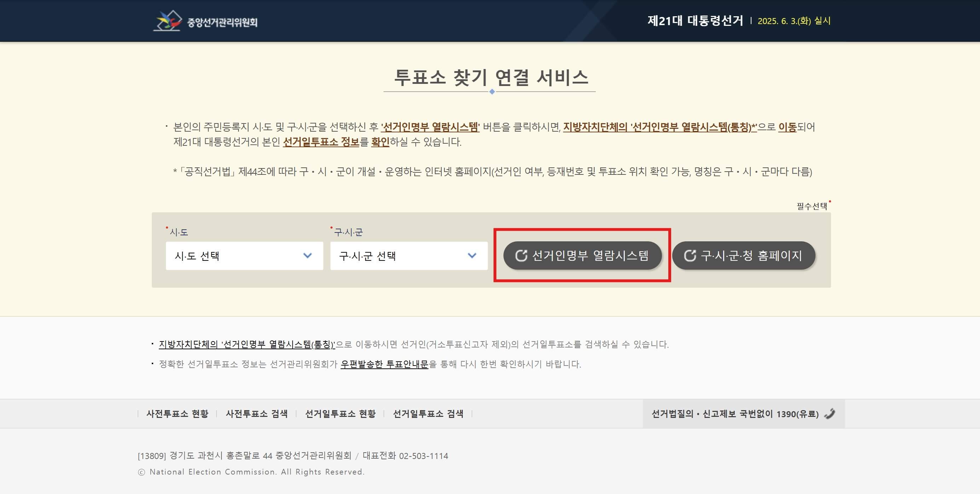Viewport: 980px width, 494px height.
Task: Click highlighted 선거일투표소 정보 text
Action: coord(321,142)
